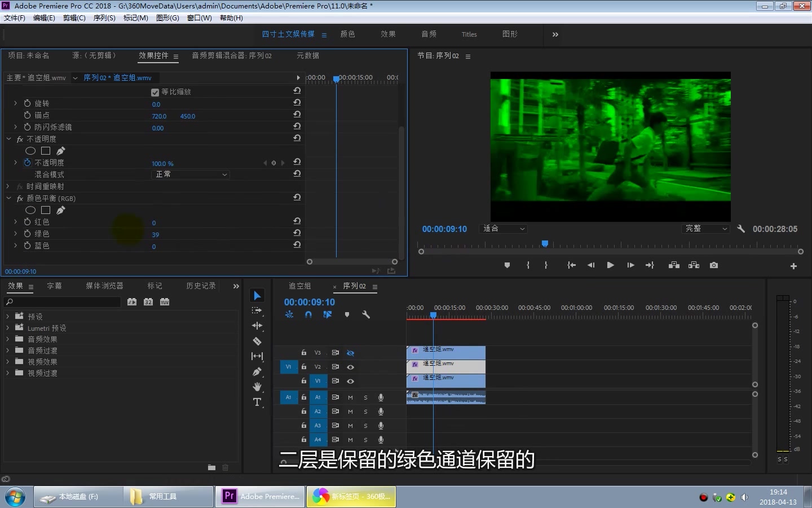Switch to 音频剪辑混合器 tab

coord(232,55)
